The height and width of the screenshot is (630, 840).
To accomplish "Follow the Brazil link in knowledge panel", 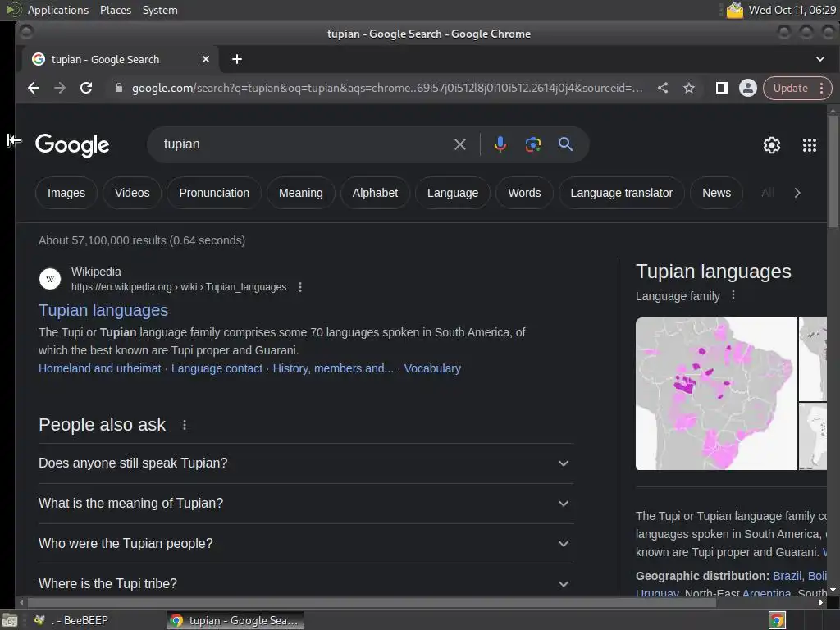I will 787,576.
